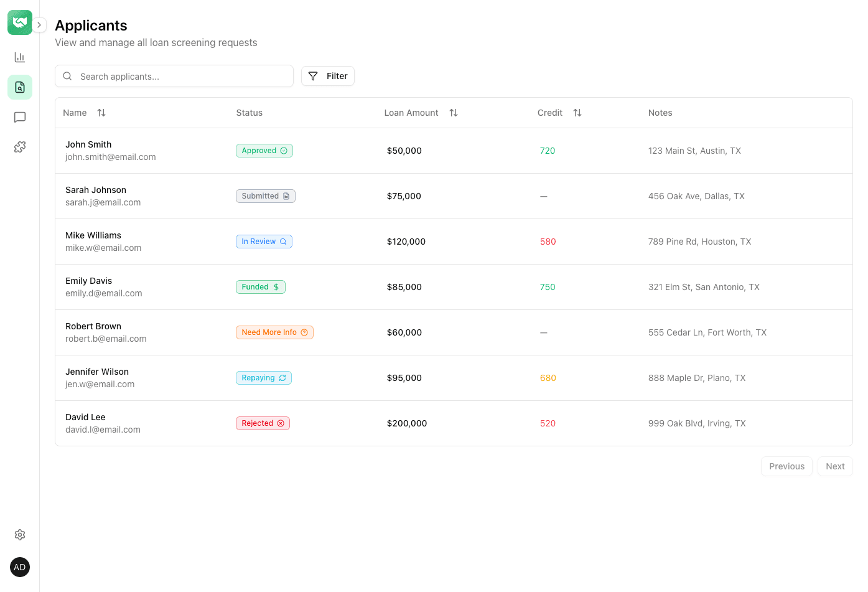Click note 789 Pine Rd, Houston, TX

tap(700, 242)
